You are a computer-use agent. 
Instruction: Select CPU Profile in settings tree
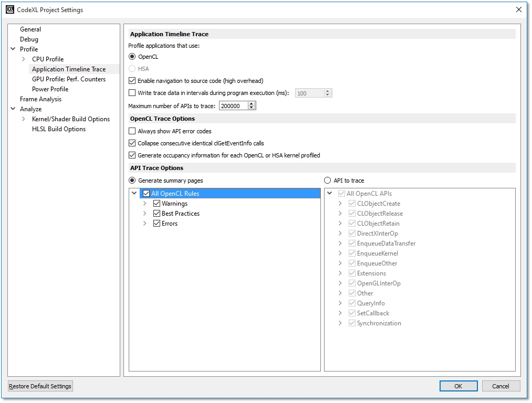48,59
